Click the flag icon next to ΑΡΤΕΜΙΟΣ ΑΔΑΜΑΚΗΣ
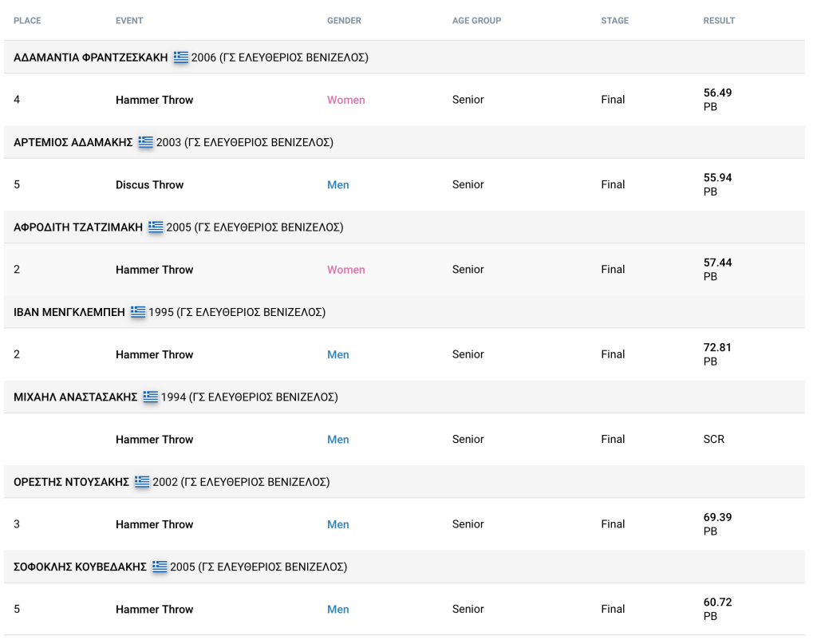Viewport: 817px width, 644px height. pyautogui.click(x=146, y=142)
